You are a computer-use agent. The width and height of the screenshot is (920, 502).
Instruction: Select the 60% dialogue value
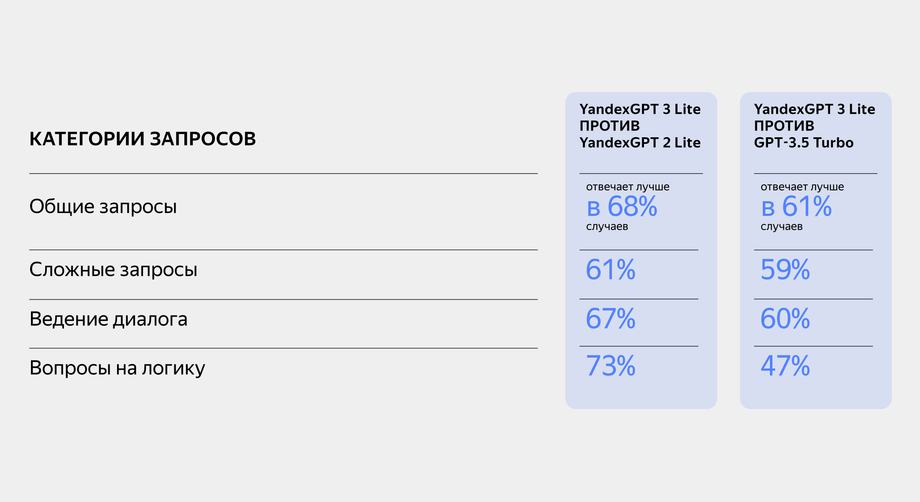(785, 319)
